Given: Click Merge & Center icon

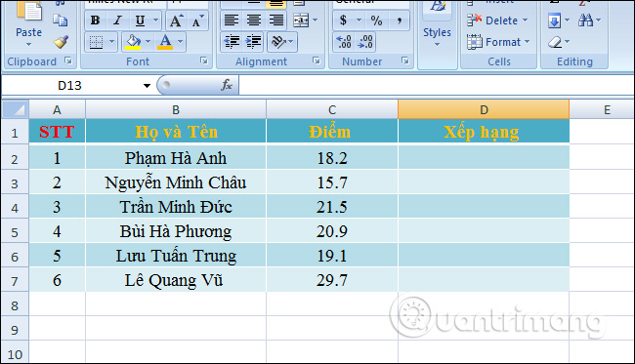Looking at the screenshot, I should pos(301,20).
